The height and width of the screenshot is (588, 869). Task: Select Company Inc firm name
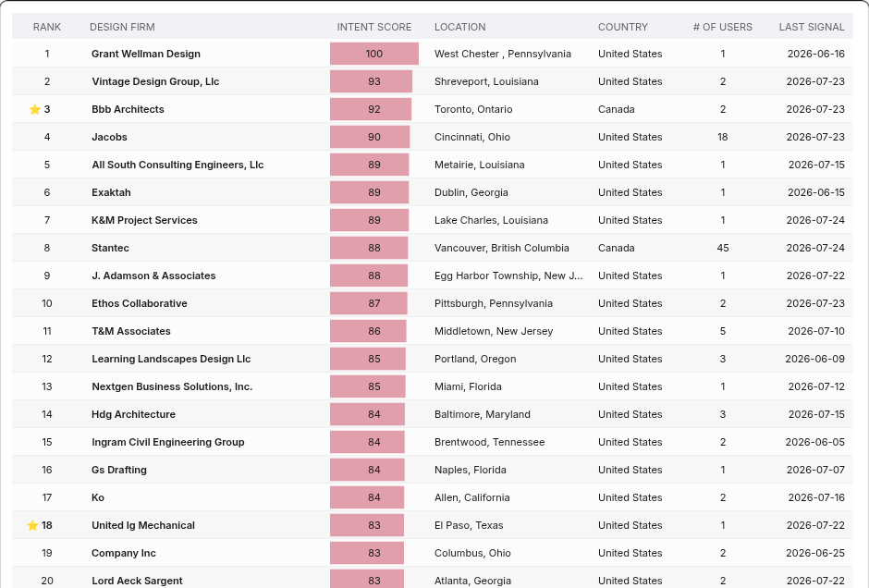tap(124, 553)
